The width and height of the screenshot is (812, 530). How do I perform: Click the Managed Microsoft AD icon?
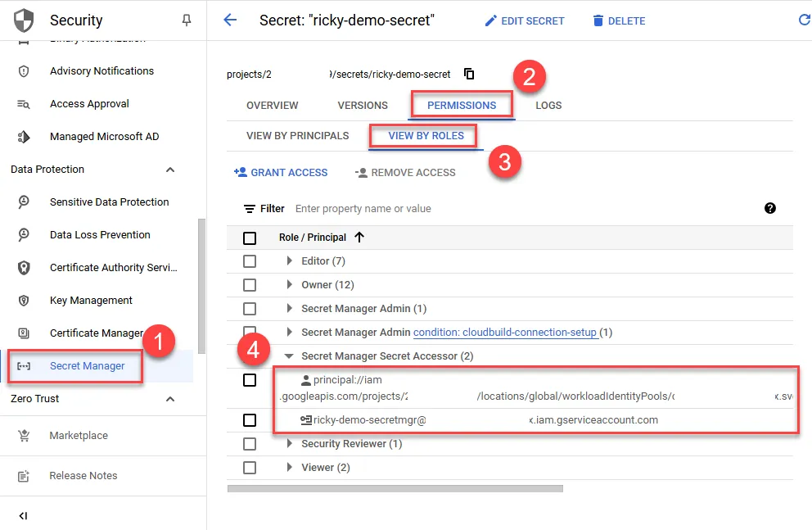[24, 137]
